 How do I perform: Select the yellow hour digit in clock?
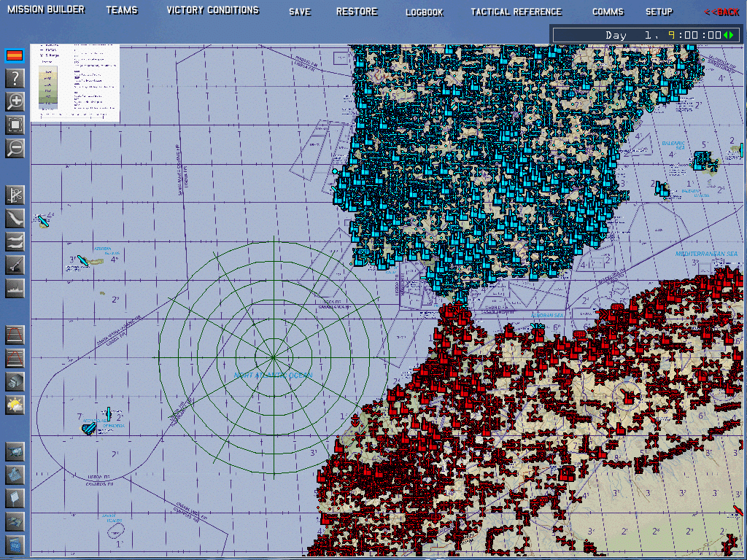[671, 35]
